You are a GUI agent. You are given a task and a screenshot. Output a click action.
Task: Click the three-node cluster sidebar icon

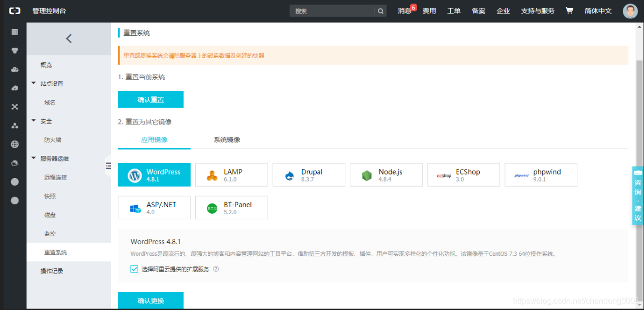tap(15, 125)
